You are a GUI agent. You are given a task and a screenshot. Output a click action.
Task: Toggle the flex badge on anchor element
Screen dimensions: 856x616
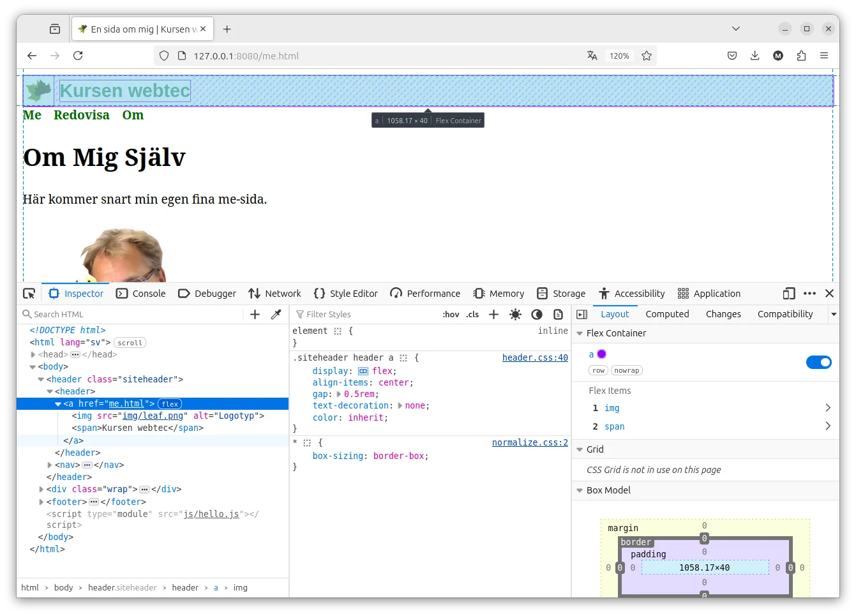pyautogui.click(x=170, y=404)
